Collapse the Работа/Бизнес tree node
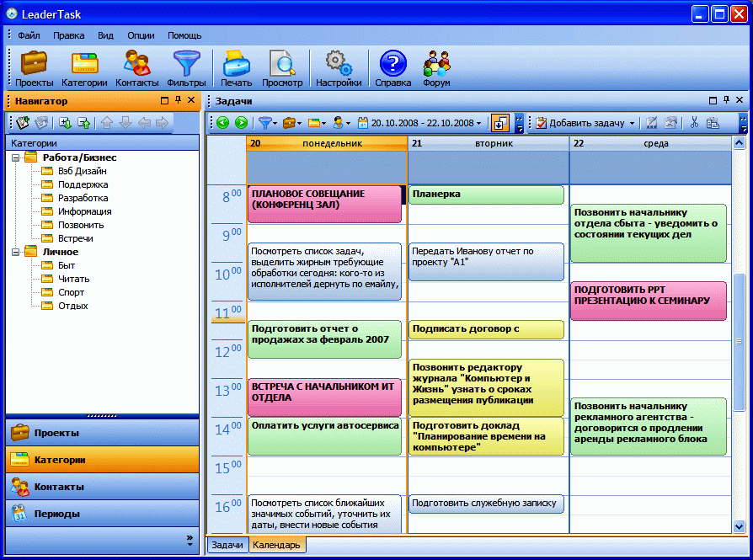 (16, 157)
